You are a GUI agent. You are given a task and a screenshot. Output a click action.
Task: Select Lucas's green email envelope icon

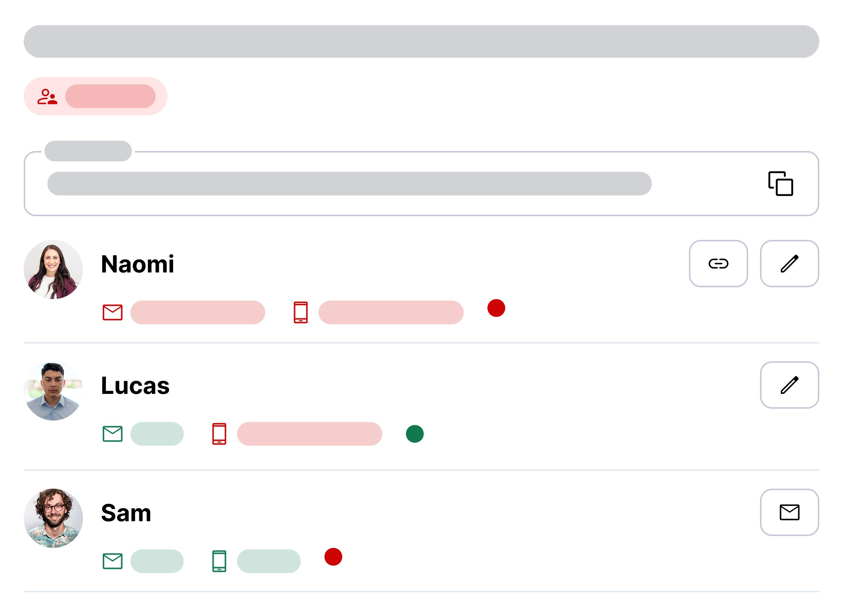(x=112, y=434)
